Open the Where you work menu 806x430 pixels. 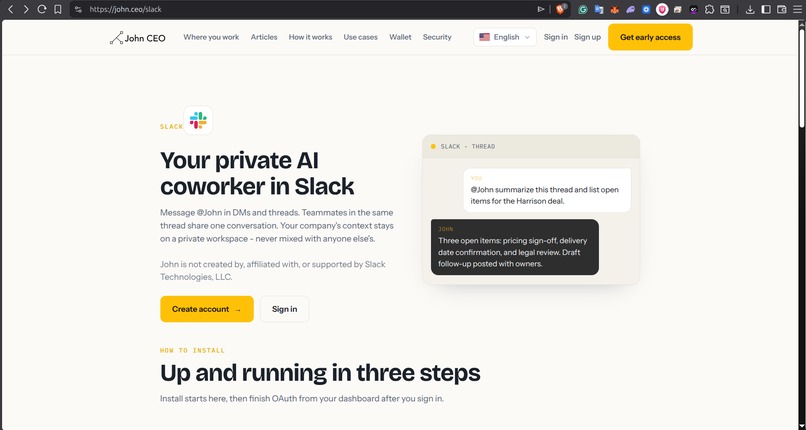[x=211, y=37]
